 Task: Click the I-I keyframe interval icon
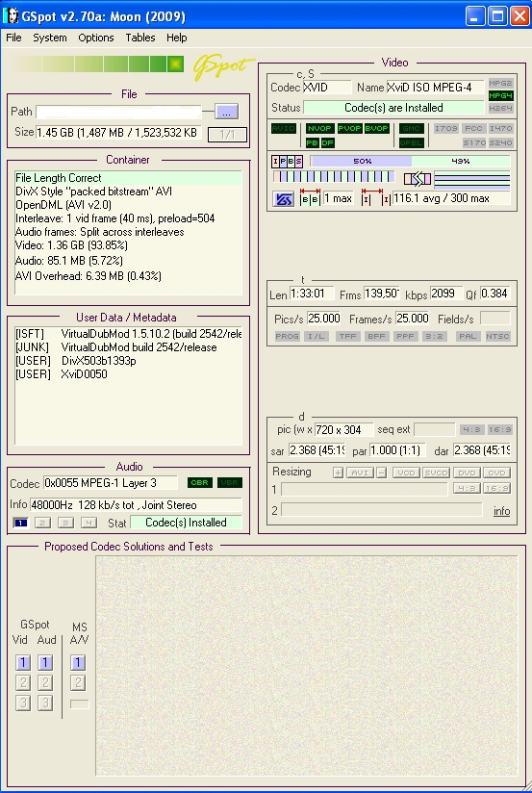pyautogui.click(x=376, y=197)
